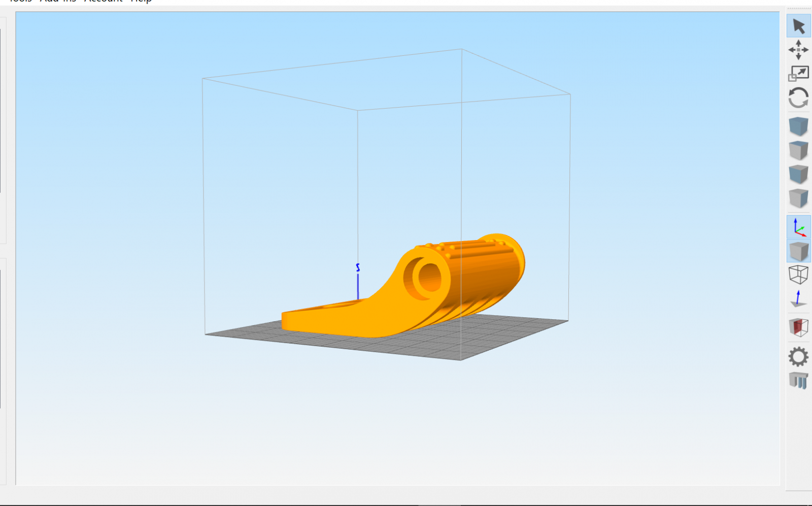
Task: Toggle solid model rendering
Action: tap(799, 251)
